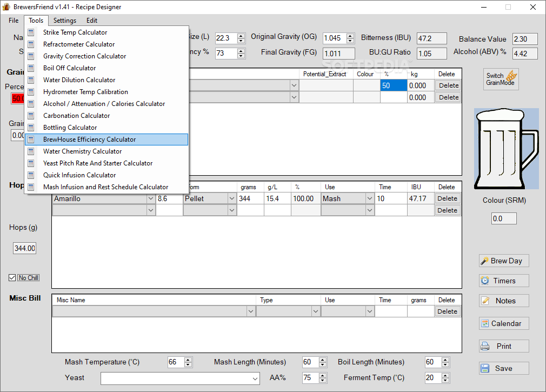
Task: Click the icon beside Gravity Correction Calculator
Action: [x=31, y=56]
